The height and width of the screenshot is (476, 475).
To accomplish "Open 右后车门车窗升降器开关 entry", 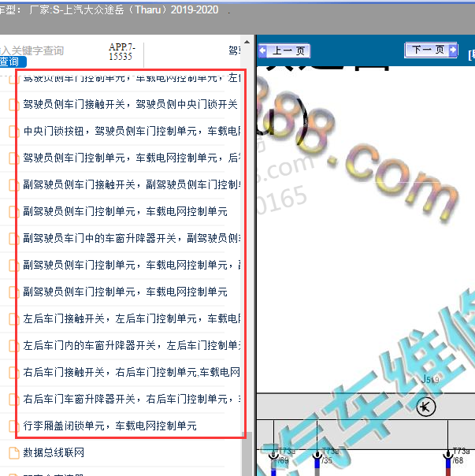I will tap(132, 399).
